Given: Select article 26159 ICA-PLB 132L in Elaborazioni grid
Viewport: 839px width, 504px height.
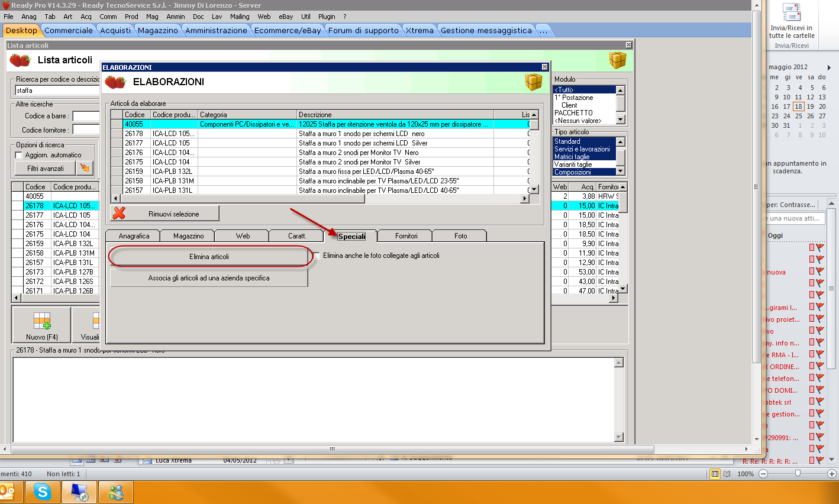Looking at the screenshot, I should tap(320, 172).
